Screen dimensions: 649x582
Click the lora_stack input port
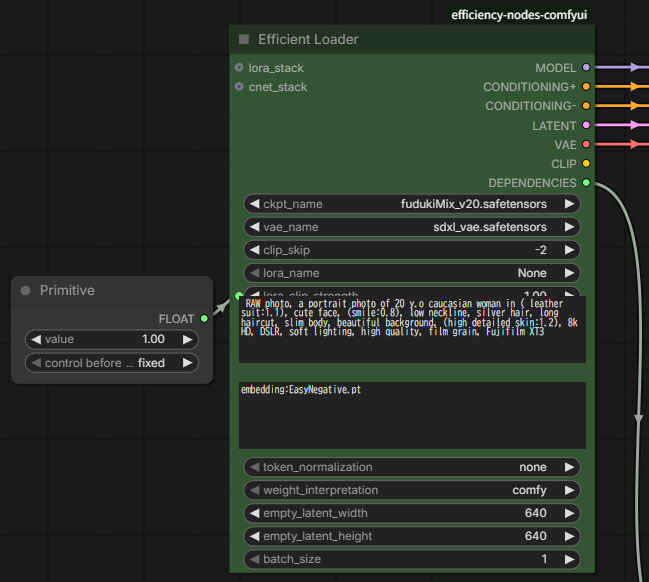(x=239, y=68)
